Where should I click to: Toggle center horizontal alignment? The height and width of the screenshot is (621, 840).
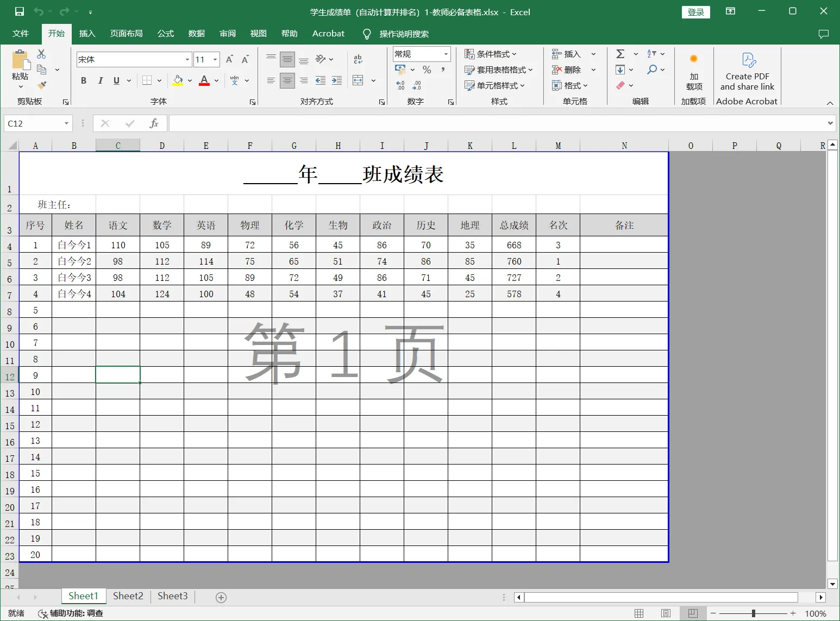(287, 80)
